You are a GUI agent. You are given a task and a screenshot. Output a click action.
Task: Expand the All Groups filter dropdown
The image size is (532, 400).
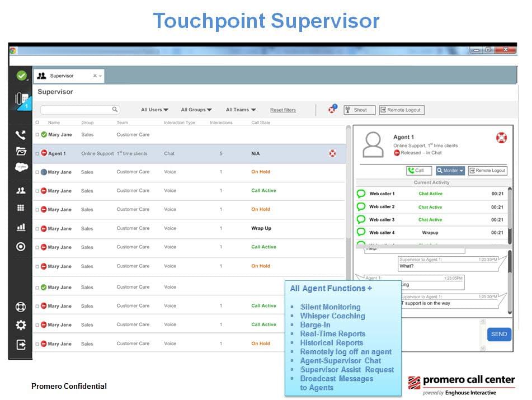coord(196,110)
